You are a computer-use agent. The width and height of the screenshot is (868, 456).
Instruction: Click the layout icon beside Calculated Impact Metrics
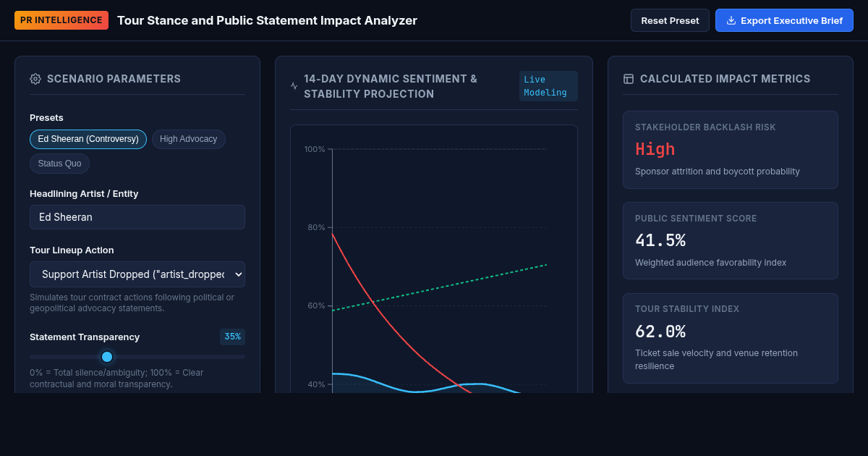[x=629, y=79]
